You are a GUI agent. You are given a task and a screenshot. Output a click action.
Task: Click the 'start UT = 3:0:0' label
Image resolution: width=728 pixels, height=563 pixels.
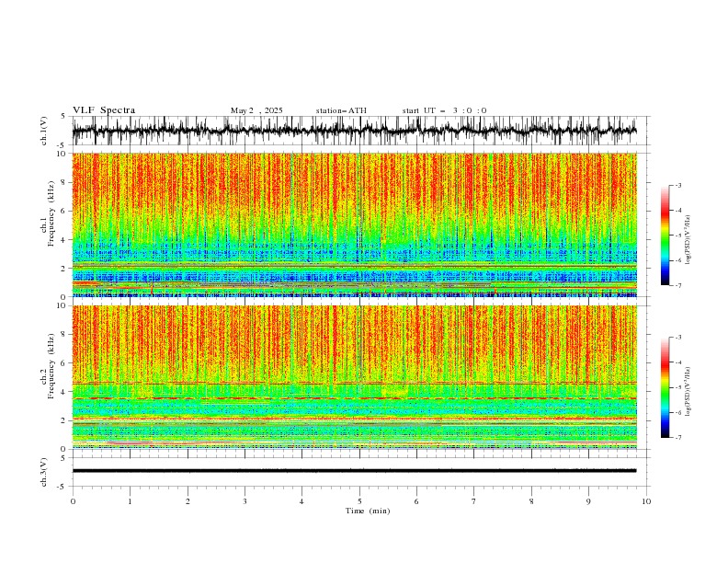click(x=444, y=110)
